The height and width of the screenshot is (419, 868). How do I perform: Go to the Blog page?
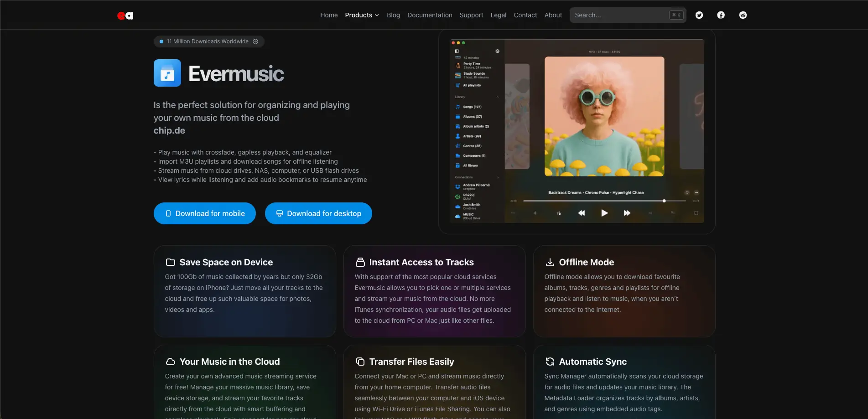[x=393, y=15]
